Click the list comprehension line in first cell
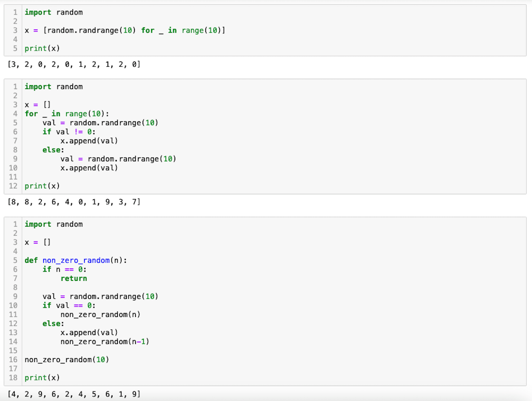The image size is (532, 401). 124,30
